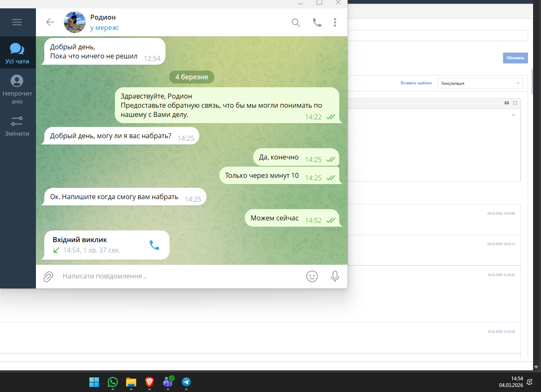
Task: Open the Windows Start menu
Action: coord(94,382)
